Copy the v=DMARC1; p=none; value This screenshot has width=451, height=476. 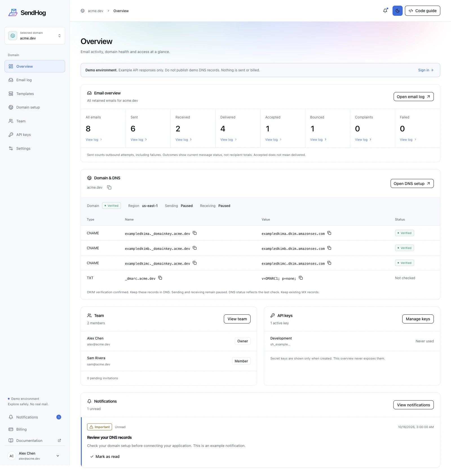click(x=301, y=278)
